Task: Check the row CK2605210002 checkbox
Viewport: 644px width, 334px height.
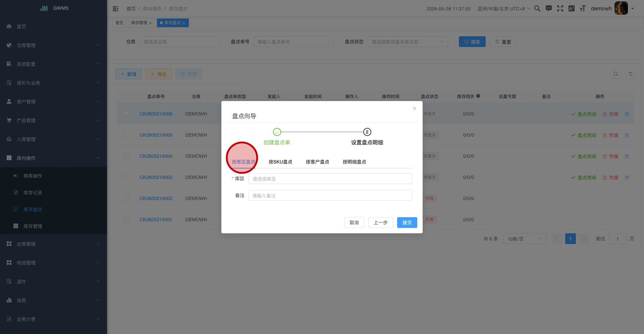Action: (x=126, y=198)
